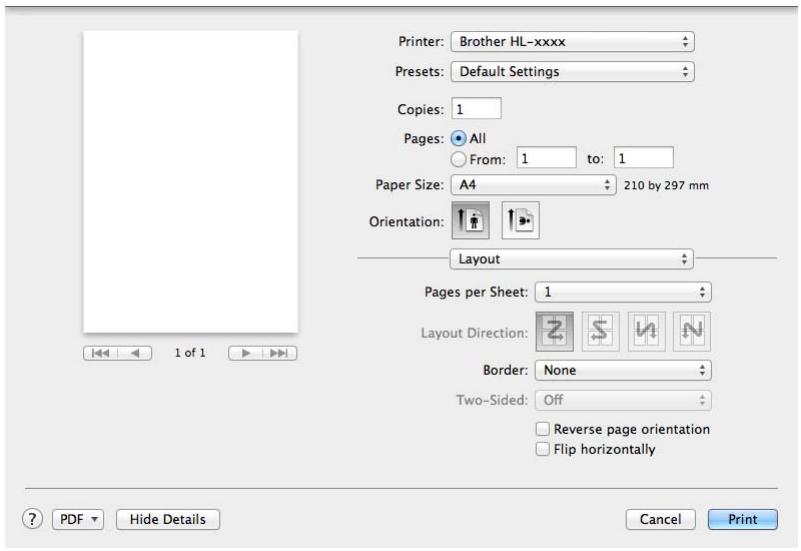Click the '1 of 1' page indicator
801x551 pixels.
point(190,353)
